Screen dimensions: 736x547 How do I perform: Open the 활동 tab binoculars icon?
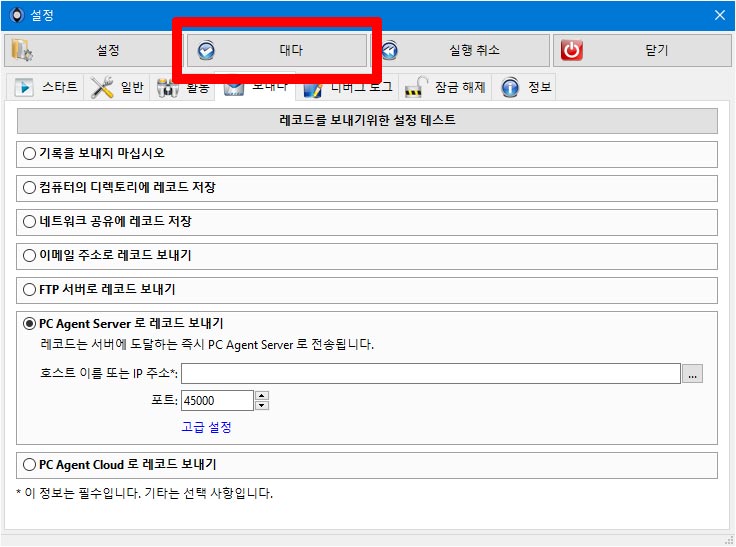coord(168,88)
